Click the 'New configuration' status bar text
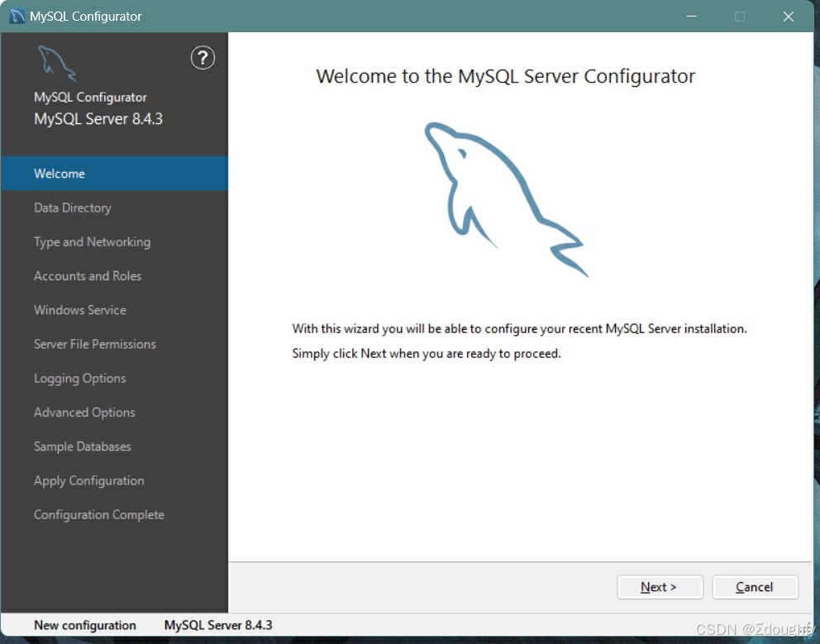The height and width of the screenshot is (644, 820). tap(84, 625)
